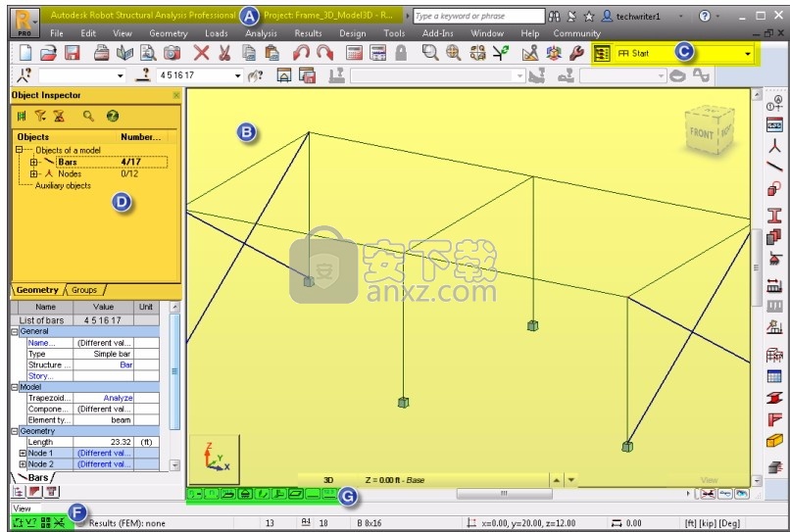Screen dimensions: 790x532
Task: Open the Add-Ins menu
Action: coord(438,33)
